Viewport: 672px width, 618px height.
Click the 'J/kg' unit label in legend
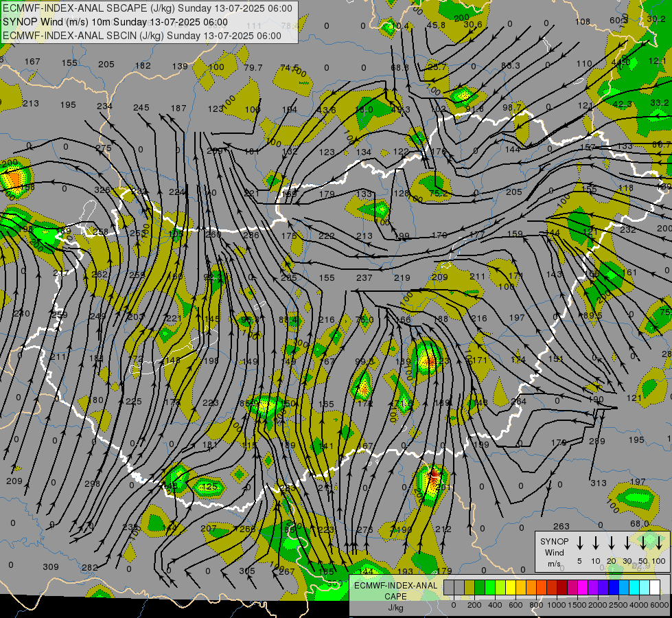(x=395, y=607)
